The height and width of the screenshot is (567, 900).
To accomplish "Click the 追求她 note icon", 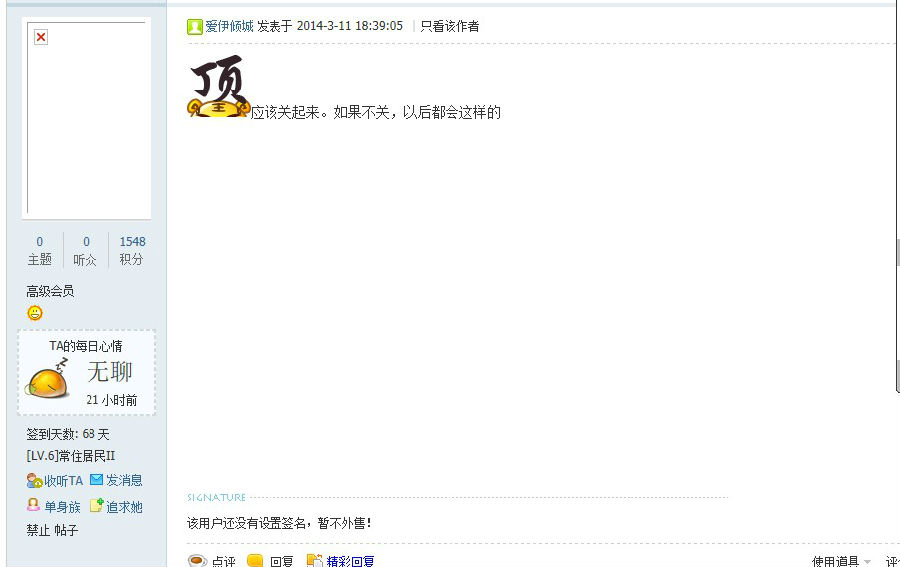I will (96, 506).
